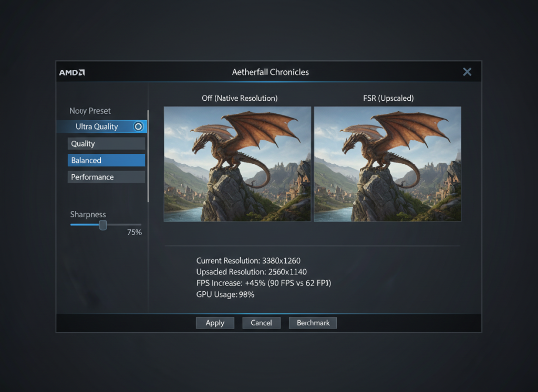Click Upsacled Resolution: 2560x1140 text
The height and width of the screenshot is (392, 538).
[252, 272]
